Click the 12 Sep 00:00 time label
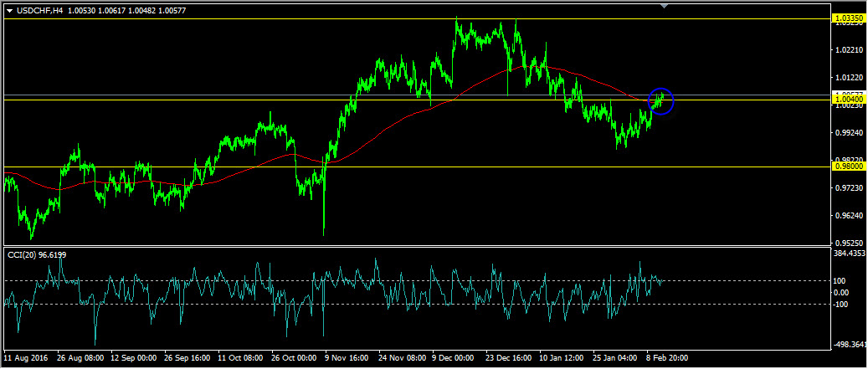The width and height of the screenshot is (868, 369). [133, 358]
